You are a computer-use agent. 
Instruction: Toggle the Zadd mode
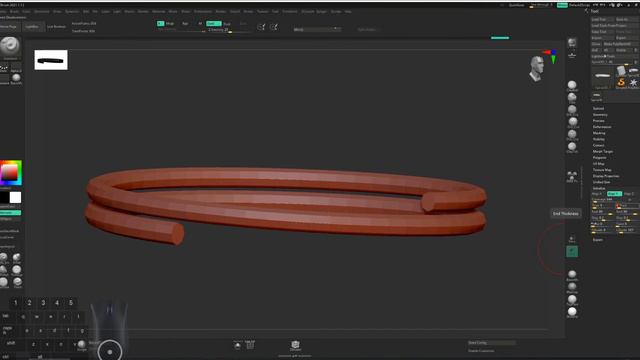pyautogui.click(x=214, y=24)
